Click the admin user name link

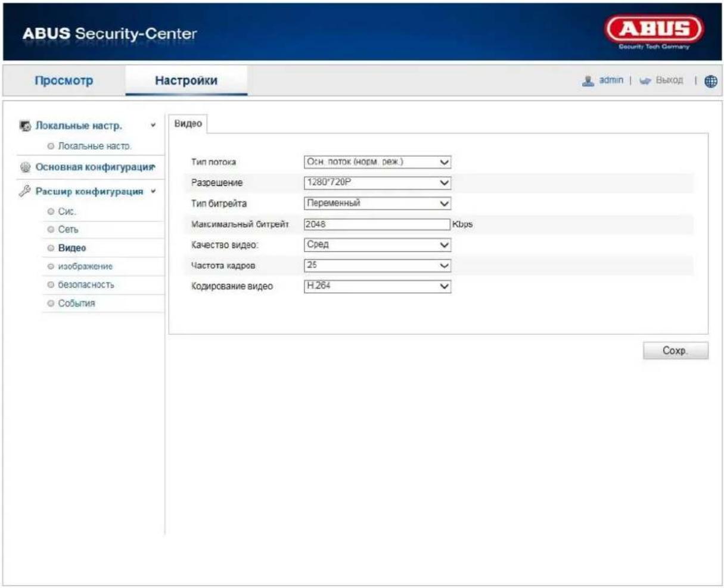[611, 80]
